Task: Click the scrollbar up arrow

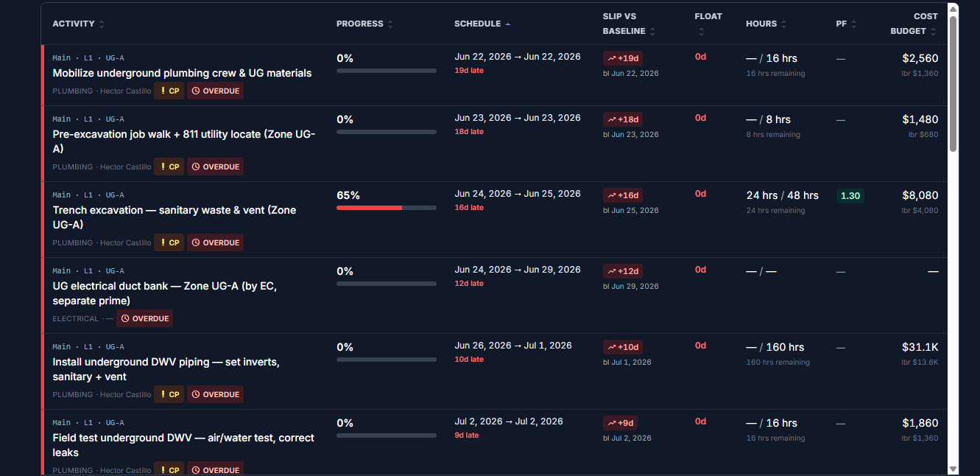Action: (953, 9)
